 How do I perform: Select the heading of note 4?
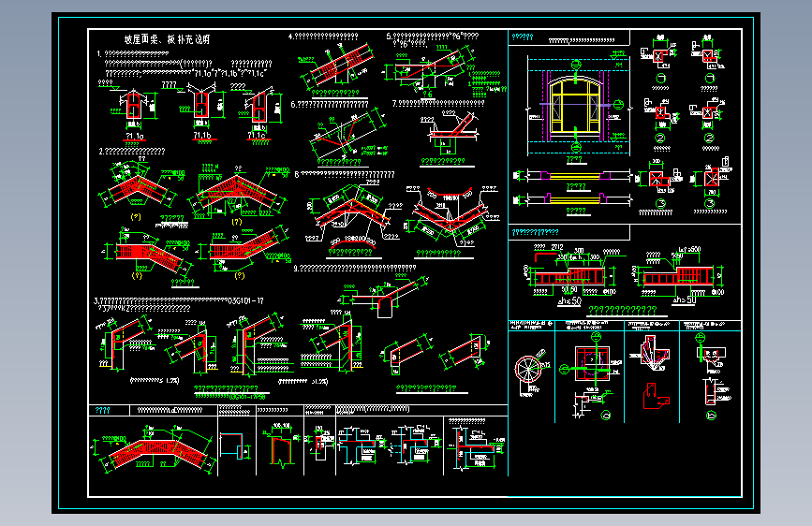[x=323, y=37]
